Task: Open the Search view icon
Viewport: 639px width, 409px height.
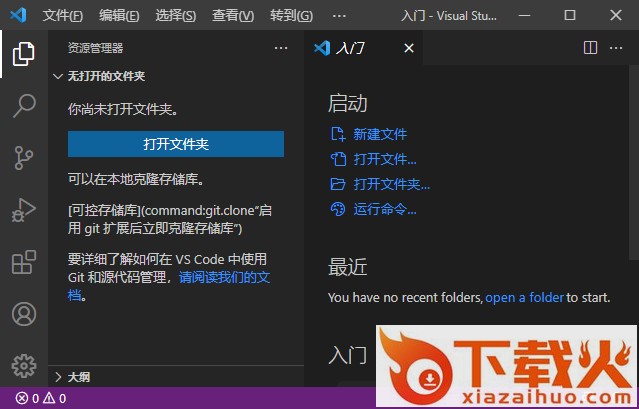Action: point(24,106)
